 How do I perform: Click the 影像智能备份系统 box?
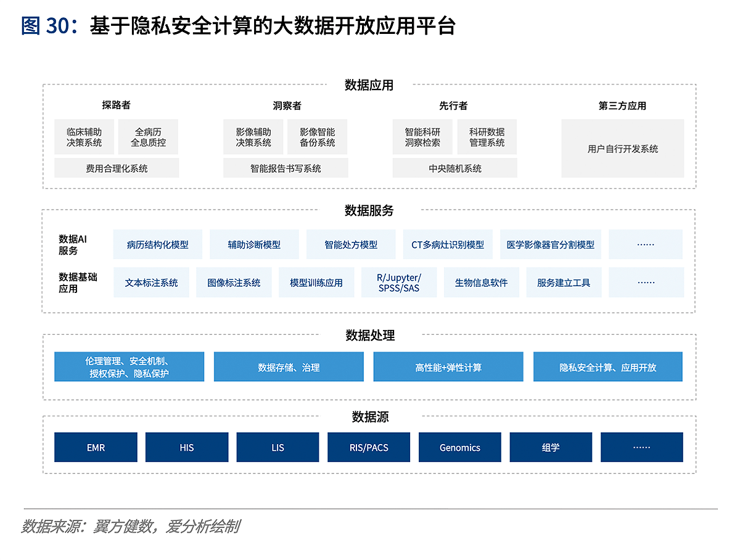coord(318,137)
